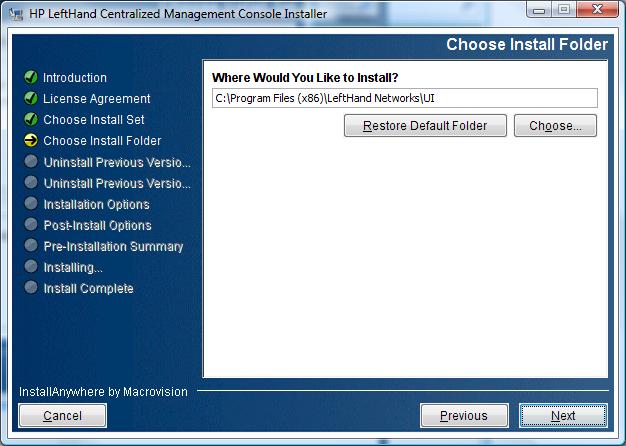The height and width of the screenshot is (446, 626).
Task: Close the installer window
Action: (x=598, y=10)
